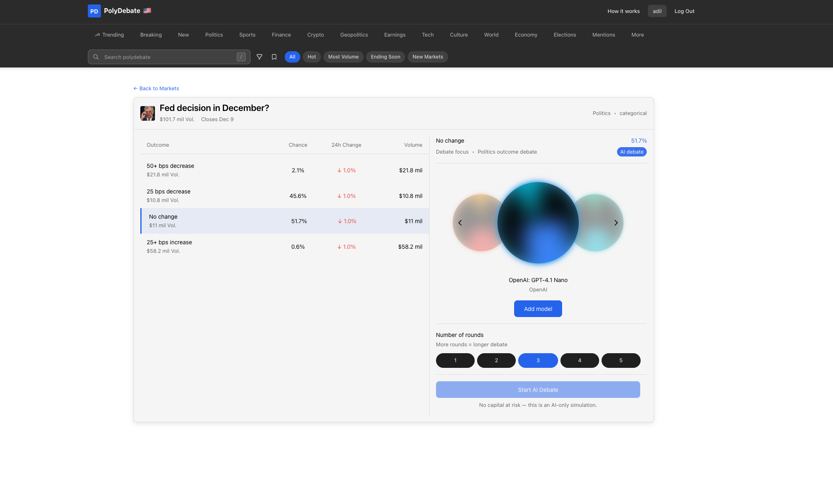This screenshot has width=833, height=504.
Task: Choose 4 rounds option
Action: point(579,361)
